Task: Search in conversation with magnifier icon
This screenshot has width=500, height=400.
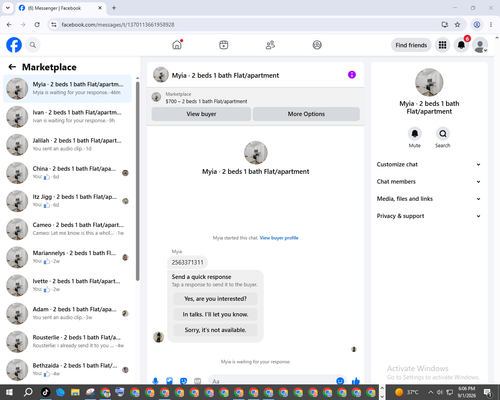Action: (x=443, y=134)
